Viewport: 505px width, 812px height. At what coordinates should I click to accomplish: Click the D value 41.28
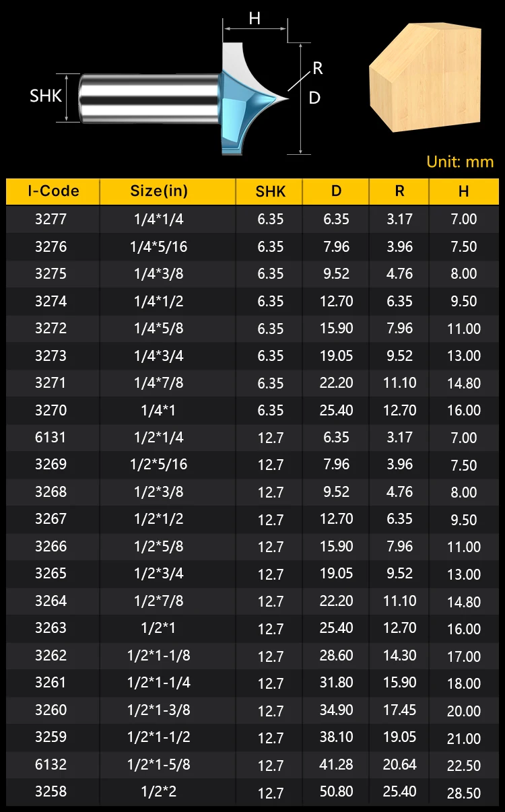click(337, 765)
